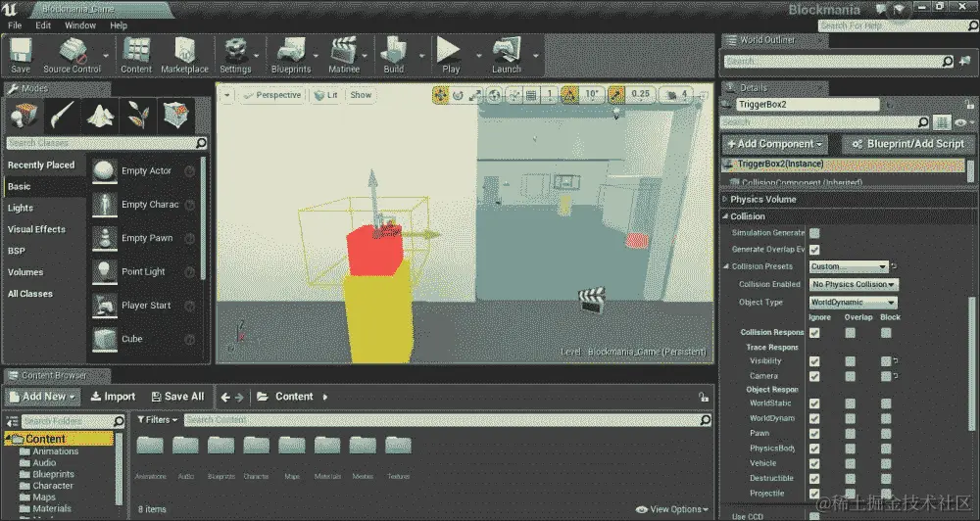Select Place mode icon in Modes panel

(x=24, y=116)
